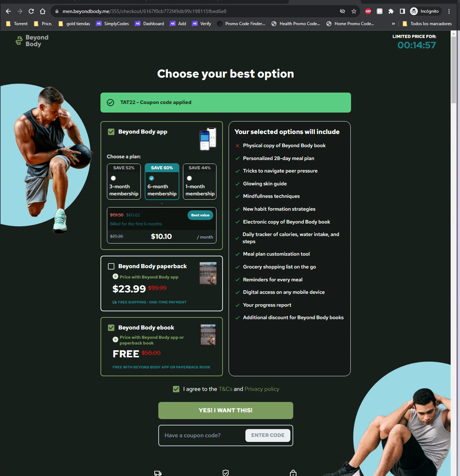Check the Beyond Body paperback checkbox
Viewport: 460px width, 476px height.
click(111, 266)
